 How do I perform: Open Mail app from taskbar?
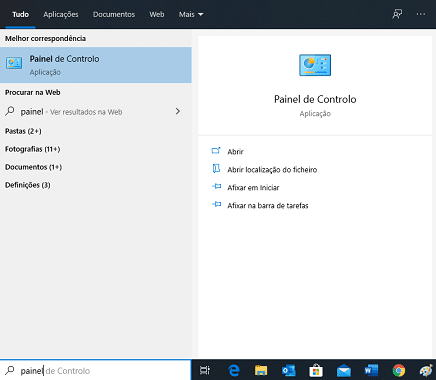click(x=344, y=371)
